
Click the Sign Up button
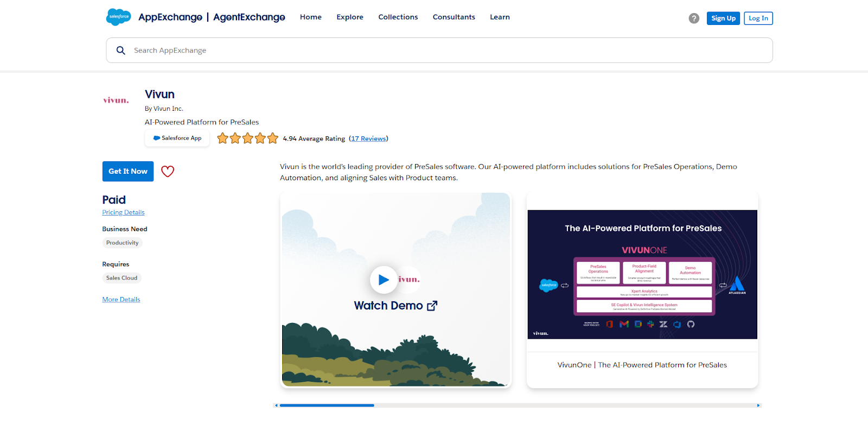tap(723, 18)
